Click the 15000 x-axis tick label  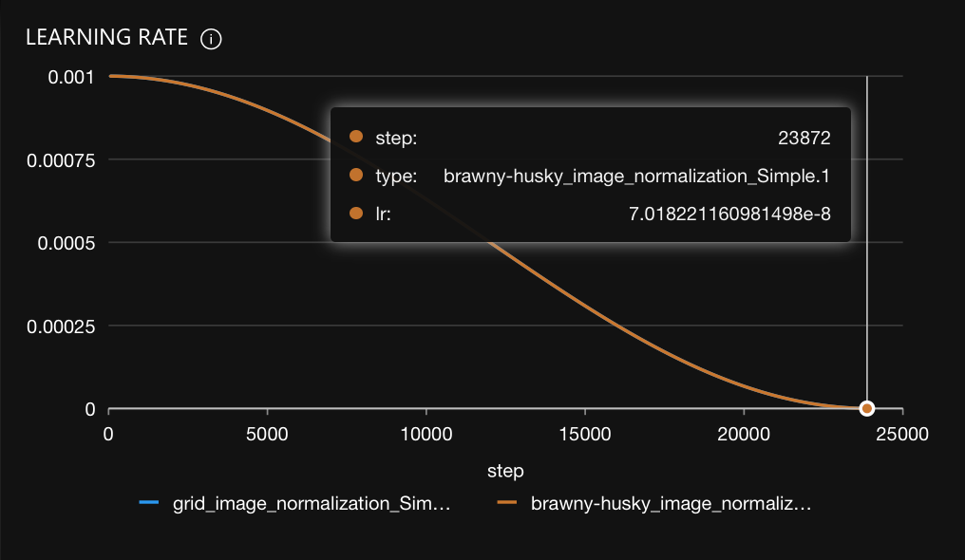pos(585,434)
